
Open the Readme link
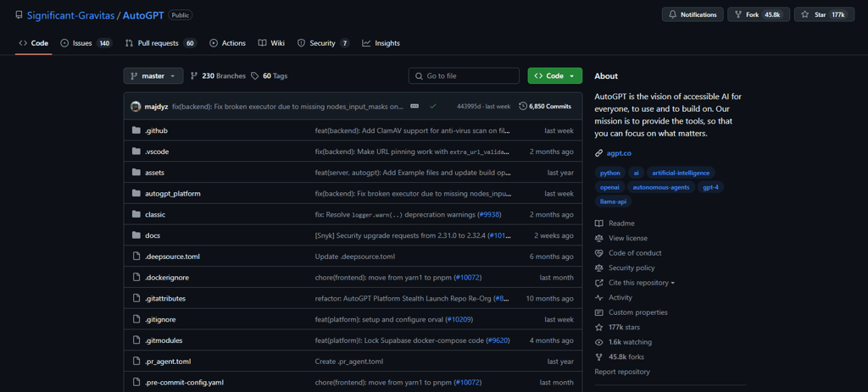pyautogui.click(x=615, y=224)
